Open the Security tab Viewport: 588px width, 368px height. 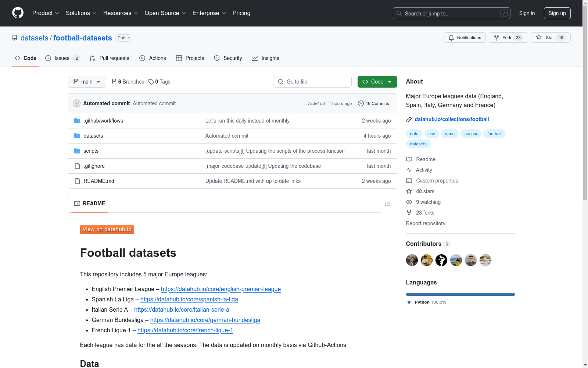pos(228,58)
